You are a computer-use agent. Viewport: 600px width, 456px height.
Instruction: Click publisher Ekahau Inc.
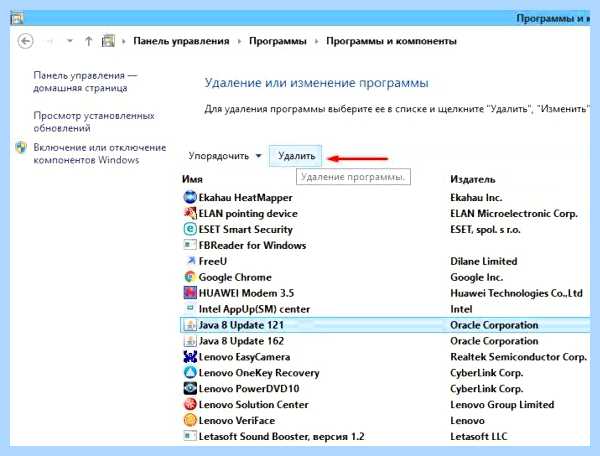pyautogui.click(x=476, y=197)
